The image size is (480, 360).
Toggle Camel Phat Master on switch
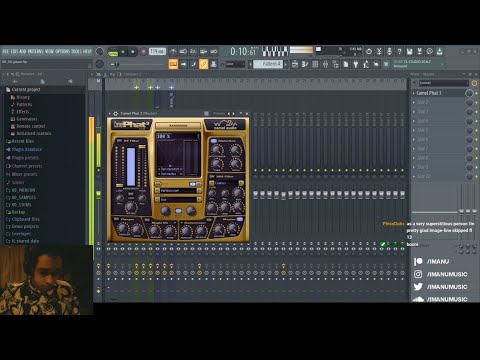pyautogui.click(x=240, y=219)
